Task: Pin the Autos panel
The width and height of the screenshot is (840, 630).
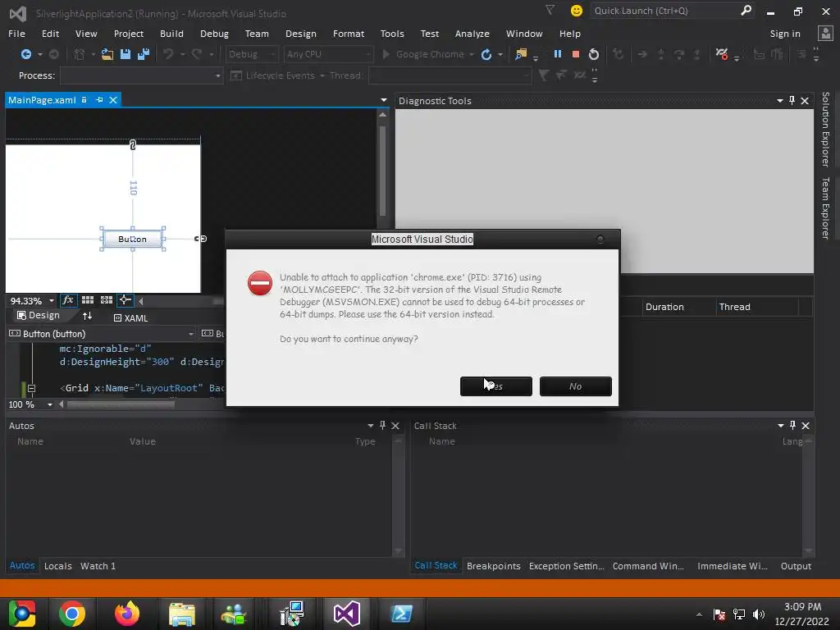Action: (382, 425)
